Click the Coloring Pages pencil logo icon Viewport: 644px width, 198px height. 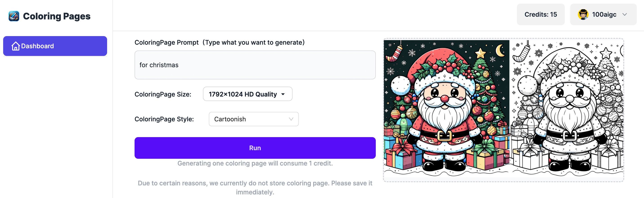(x=14, y=16)
